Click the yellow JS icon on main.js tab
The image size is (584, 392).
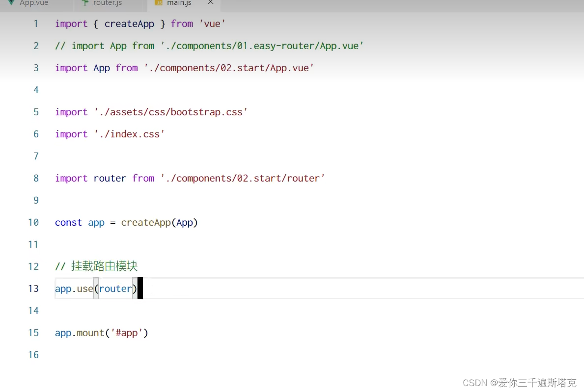pyautogui.click(x=158, y=2)
